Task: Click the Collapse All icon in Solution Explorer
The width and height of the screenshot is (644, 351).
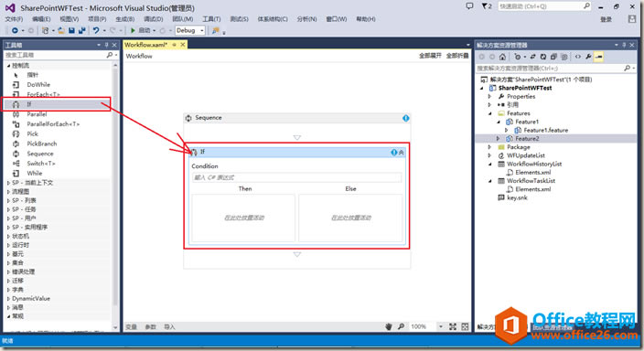Action: (553, 57)
